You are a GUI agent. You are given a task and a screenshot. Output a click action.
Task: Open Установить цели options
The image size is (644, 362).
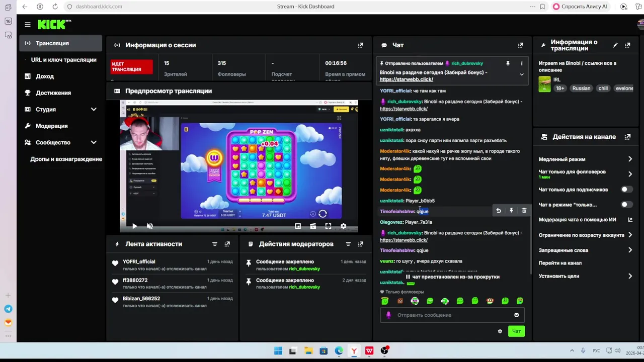click(x=586, y=276)
